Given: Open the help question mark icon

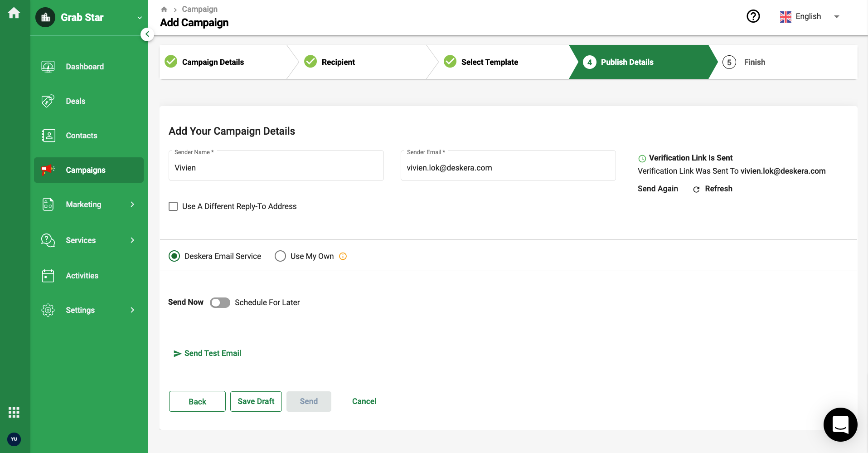Looking at the screenshot, I should (753, 16).
